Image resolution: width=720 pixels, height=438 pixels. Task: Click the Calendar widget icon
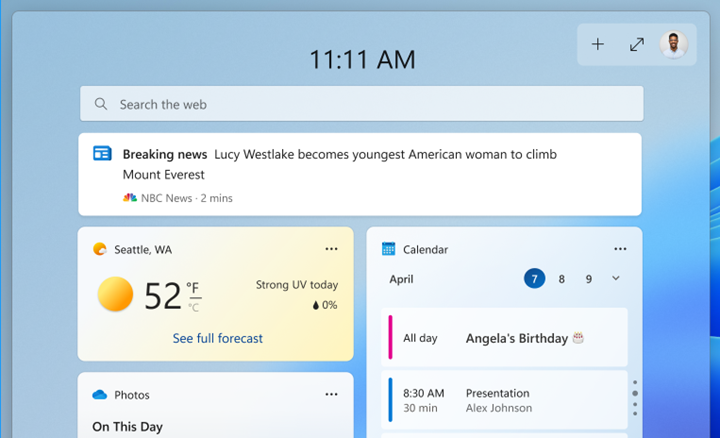click(388, 249)
